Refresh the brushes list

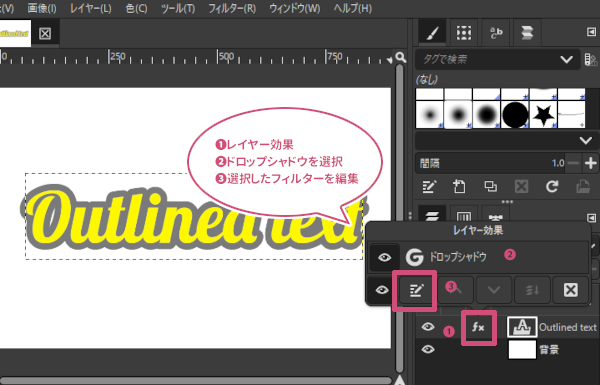point(552,187)
